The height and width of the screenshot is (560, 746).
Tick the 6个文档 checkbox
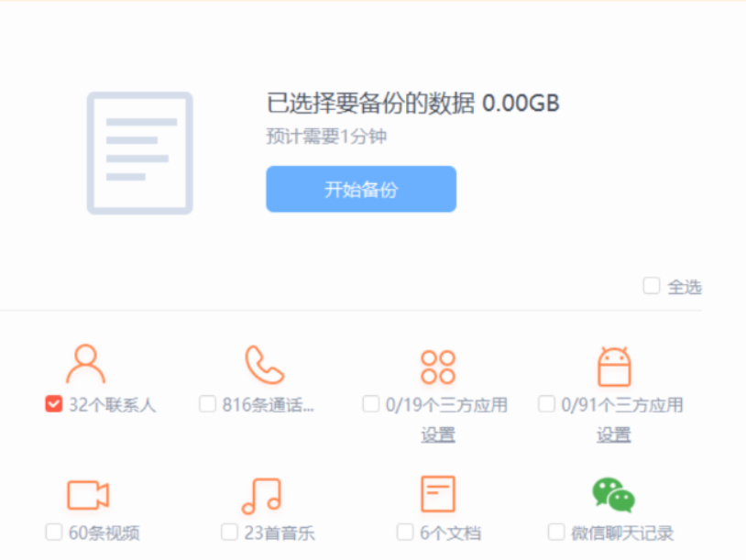405,533
